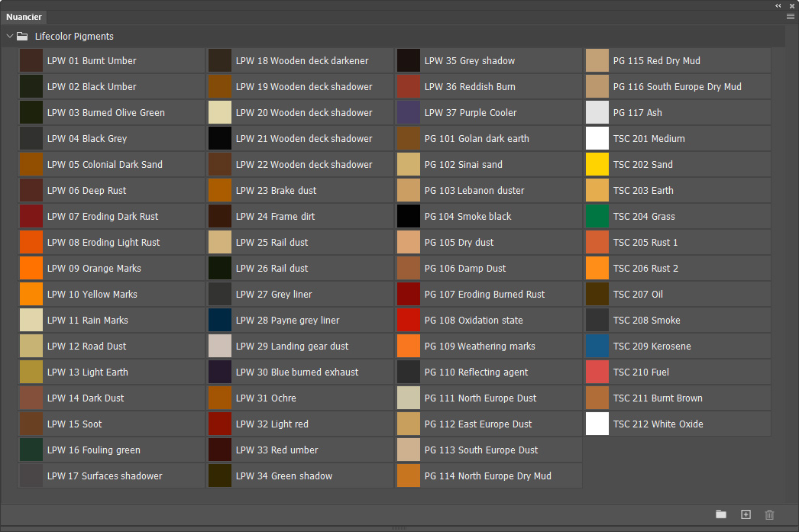
Task: Click the 'LPW 34 Green shadow' label
Action: click(x=284, y=476)
